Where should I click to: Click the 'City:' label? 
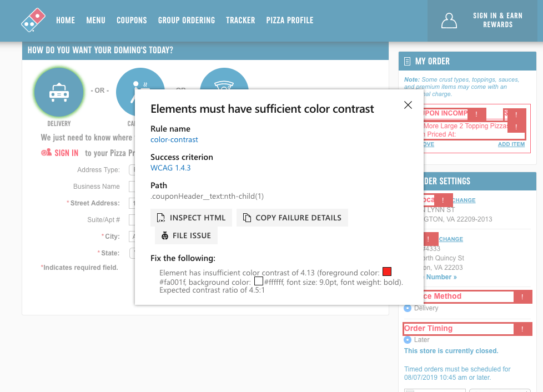[112, 237]
